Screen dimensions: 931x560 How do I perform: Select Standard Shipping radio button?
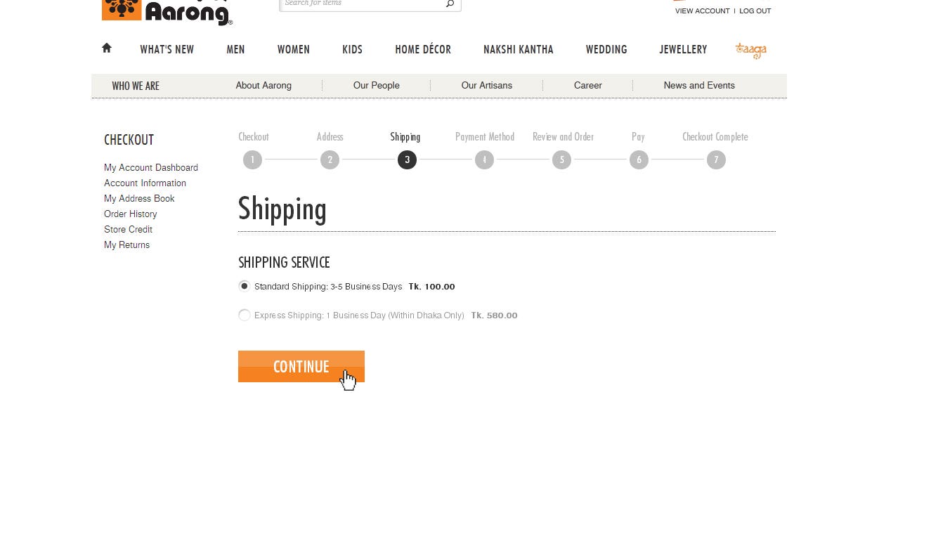244,286
